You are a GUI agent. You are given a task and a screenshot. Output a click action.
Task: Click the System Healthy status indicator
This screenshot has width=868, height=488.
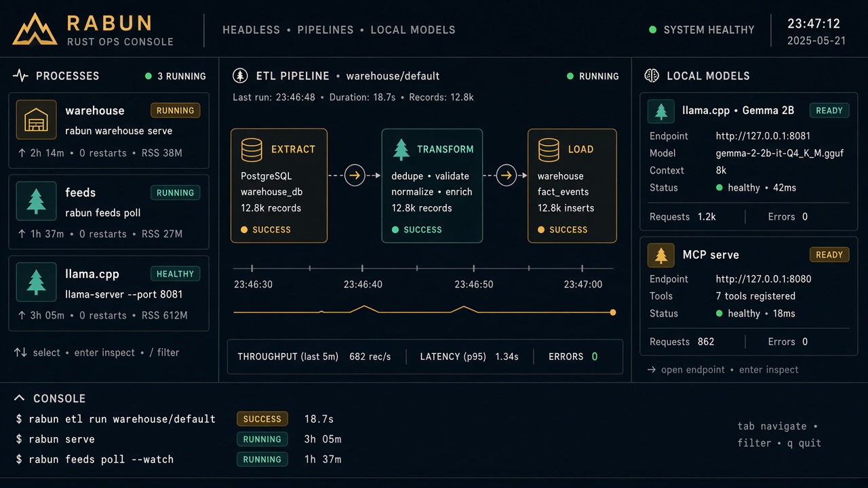tap(702, 30)
